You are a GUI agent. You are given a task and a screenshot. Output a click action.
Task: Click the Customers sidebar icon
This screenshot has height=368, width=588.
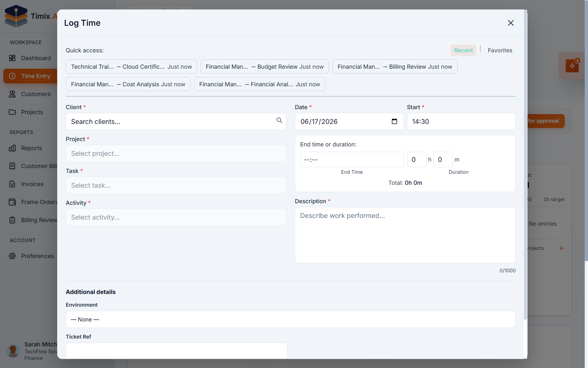12,94
